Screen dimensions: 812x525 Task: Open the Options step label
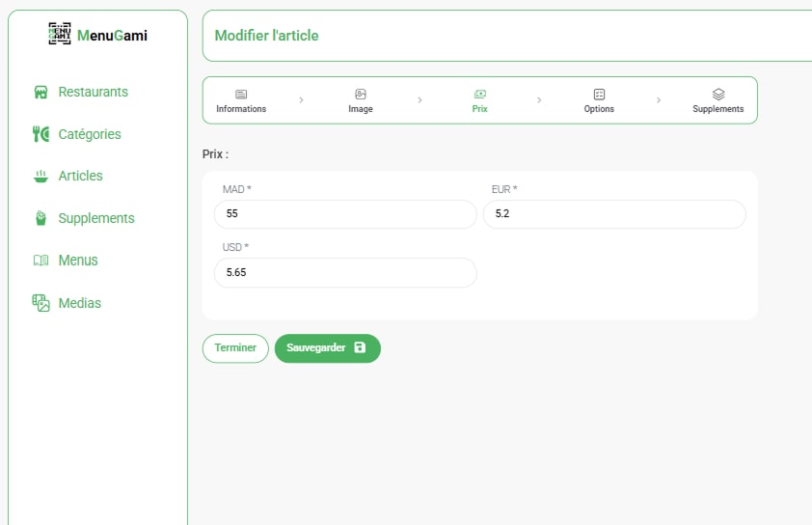click(599, 109)
